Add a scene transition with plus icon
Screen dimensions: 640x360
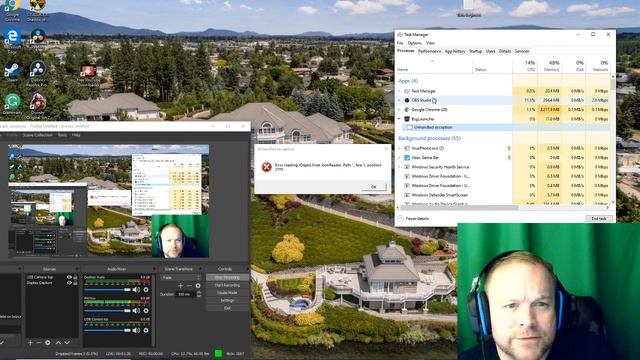180,286
